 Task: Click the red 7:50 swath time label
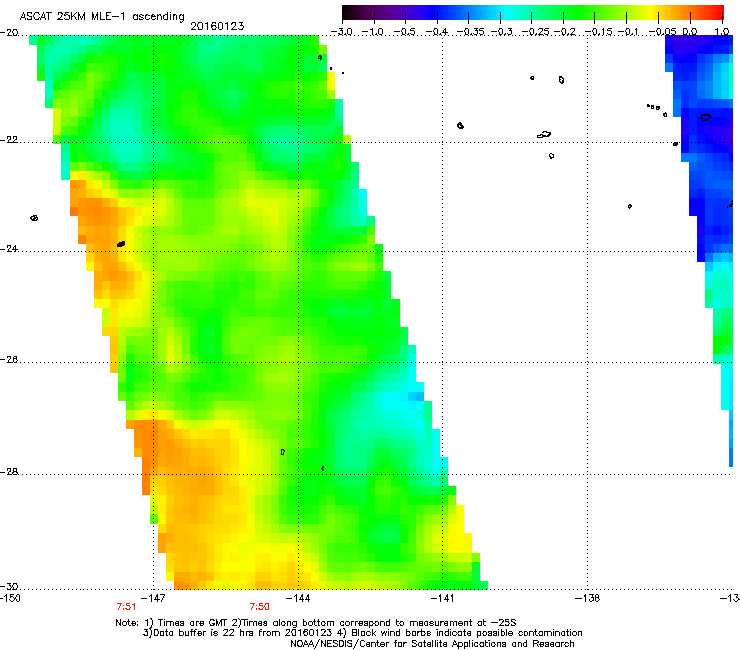pos(260,607)
